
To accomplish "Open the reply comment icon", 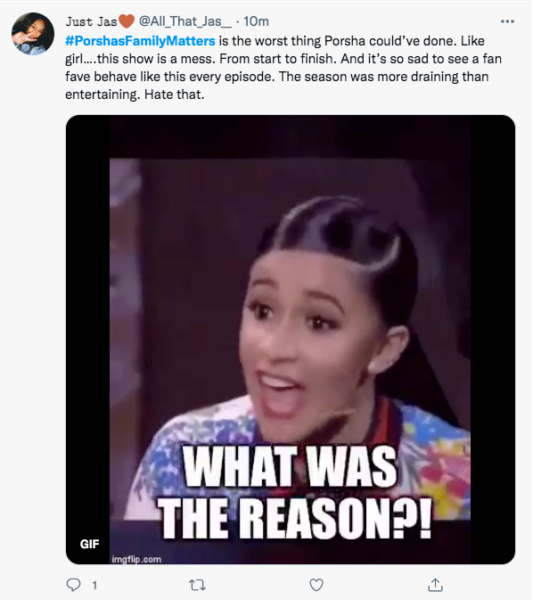I will click(73, 585).
